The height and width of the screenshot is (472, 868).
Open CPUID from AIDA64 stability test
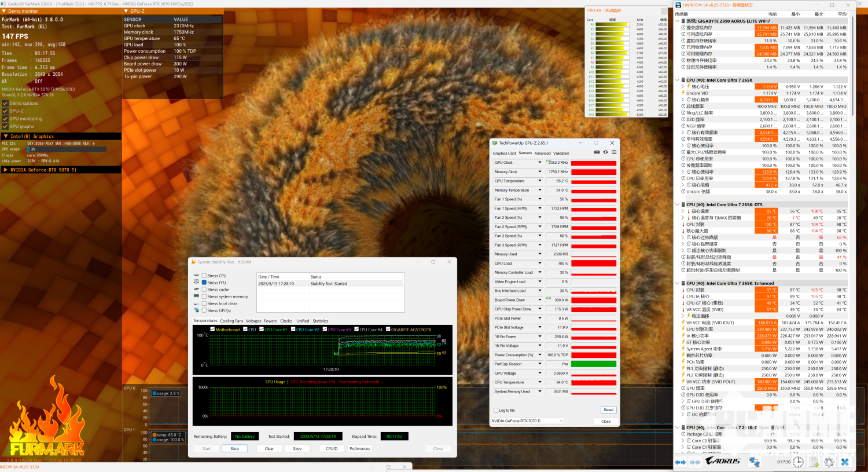(x=332, y=448)
